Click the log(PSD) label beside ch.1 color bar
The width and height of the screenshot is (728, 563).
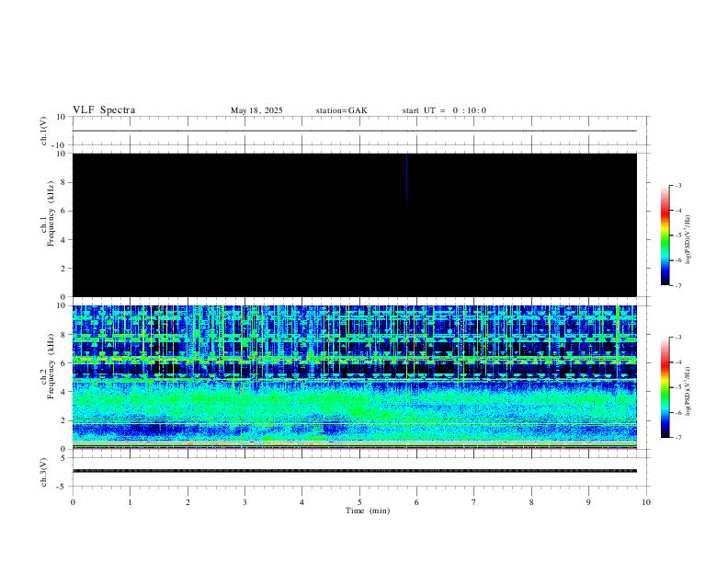pos(688,239)
